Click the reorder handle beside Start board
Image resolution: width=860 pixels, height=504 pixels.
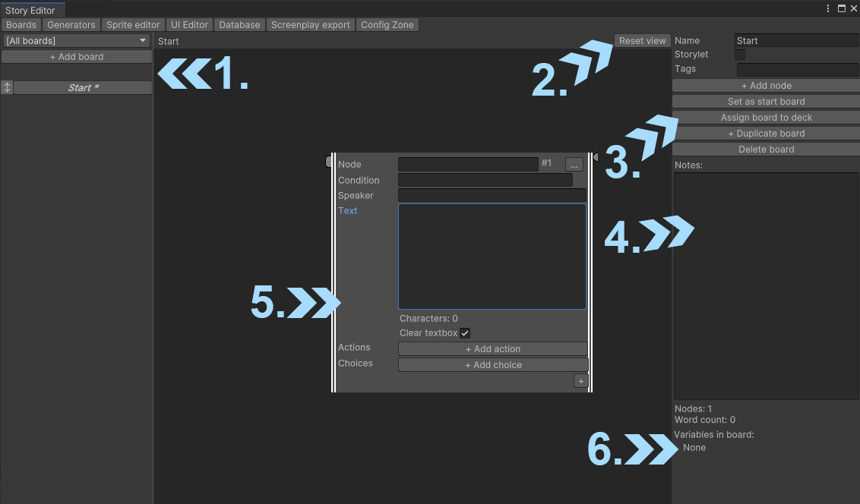(7, 88)
